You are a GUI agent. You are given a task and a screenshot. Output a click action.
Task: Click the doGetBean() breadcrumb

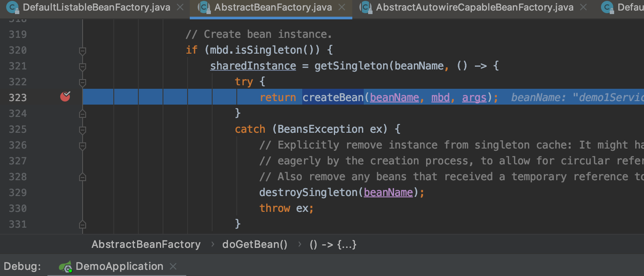(x=255, y=245)
